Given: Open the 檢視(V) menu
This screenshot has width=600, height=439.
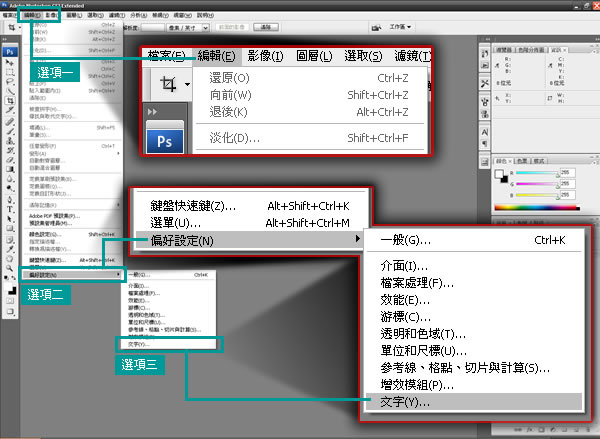Looking at the screenshot, I should [160, 15].
